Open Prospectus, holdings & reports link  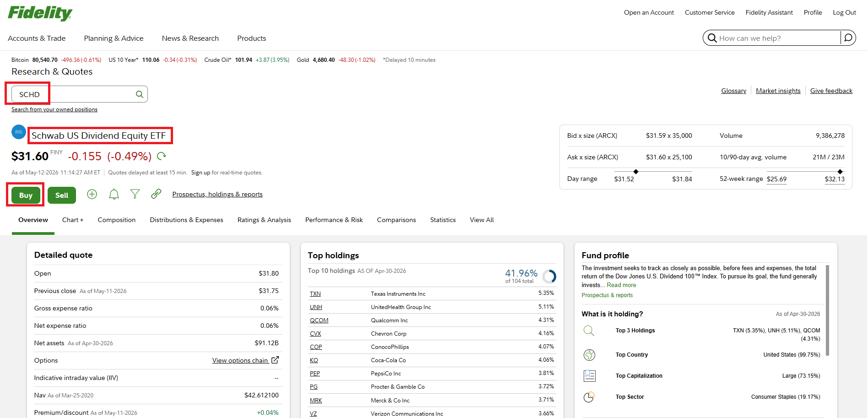point(217,194)
